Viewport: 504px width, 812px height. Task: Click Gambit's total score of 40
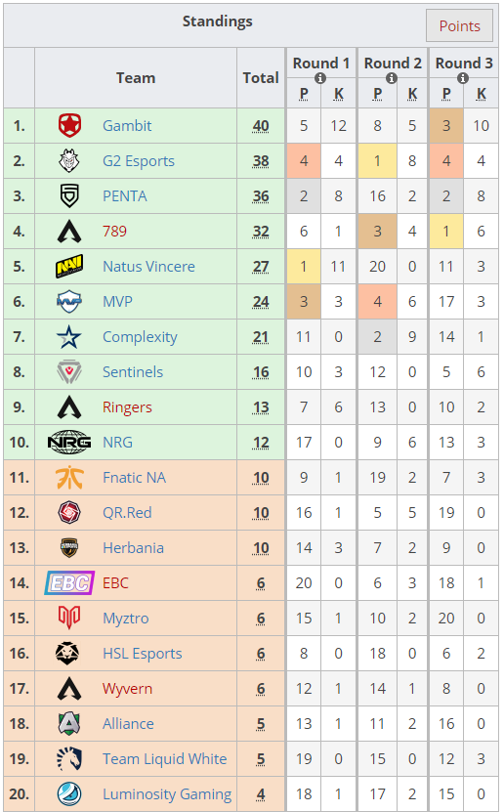click(x=261, y=126)
